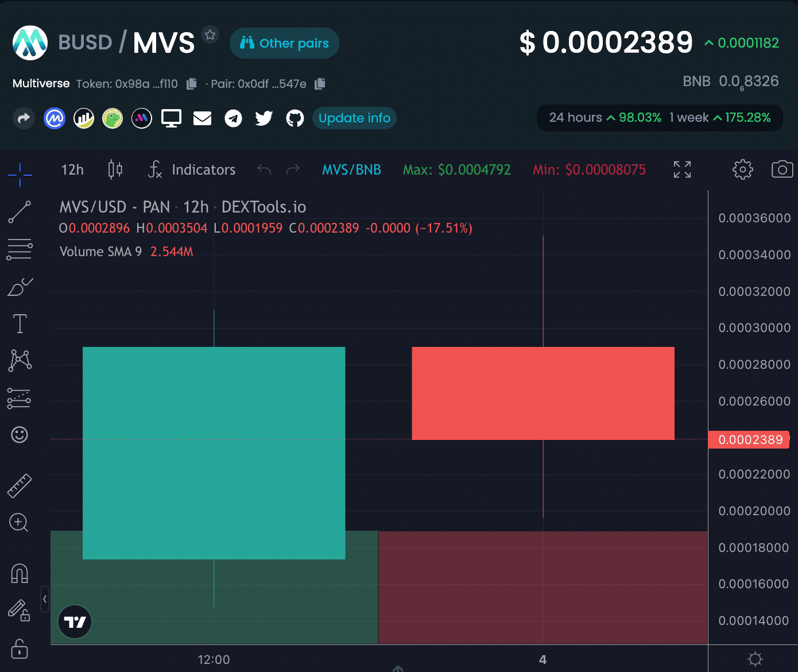The image size is (798, 672).
Task: Click the red candle body
Action: pyautogui.click(x=543, y=393)
